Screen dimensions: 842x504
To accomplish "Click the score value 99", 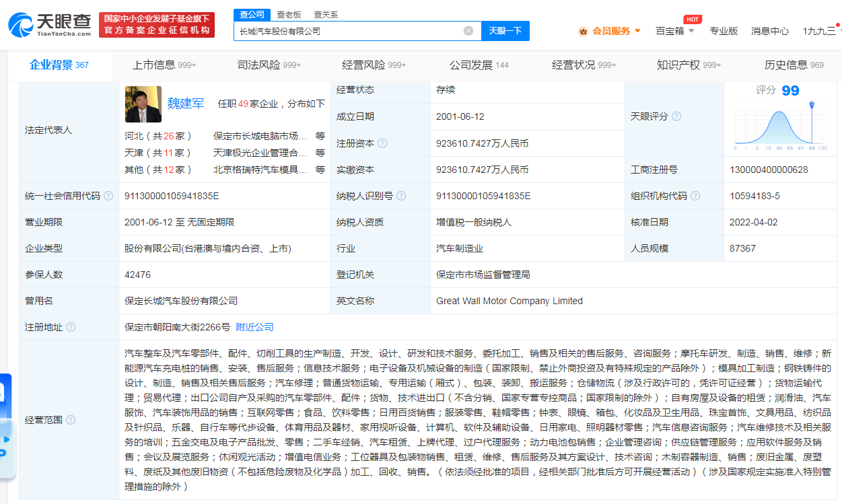I will tap(791, 91).
